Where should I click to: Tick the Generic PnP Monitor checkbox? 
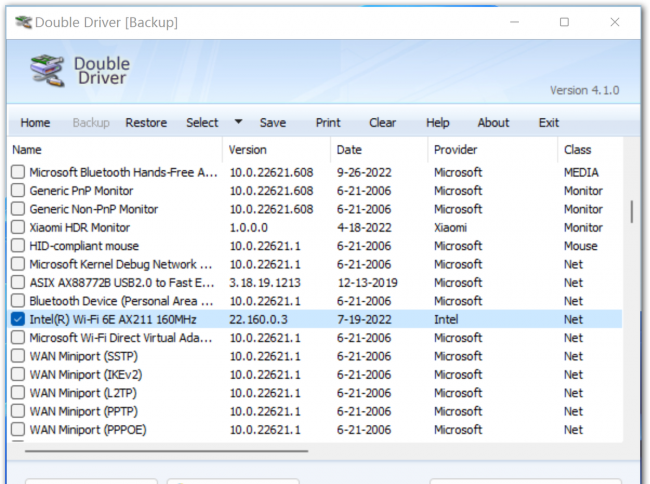18,190
